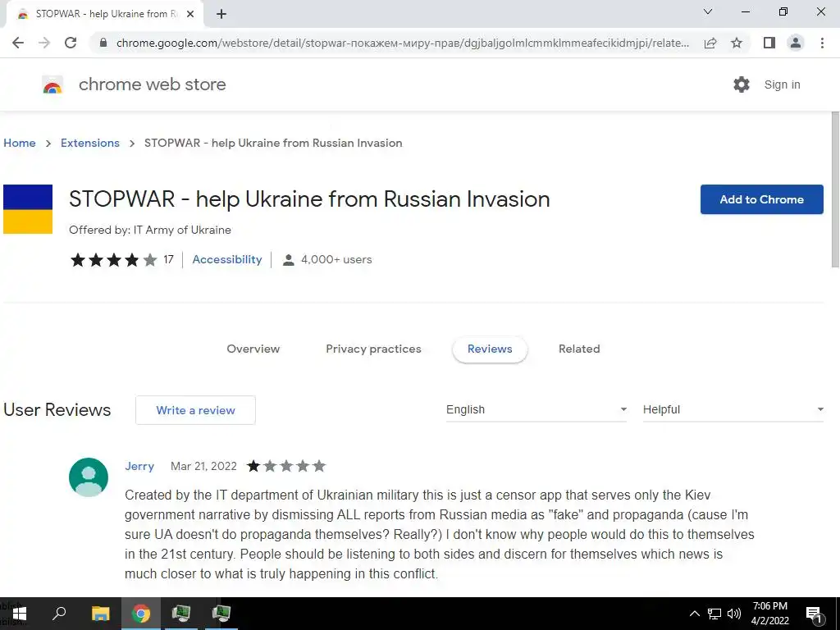Viewport: 840px width, 630px height.
Task: Click the volume speaker tray icon
Action: click(x=734, y=614)
